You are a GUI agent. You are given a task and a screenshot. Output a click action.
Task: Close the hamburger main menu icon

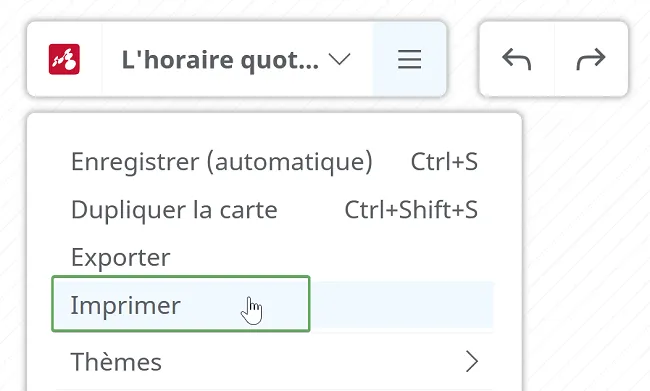pos(410,59)
